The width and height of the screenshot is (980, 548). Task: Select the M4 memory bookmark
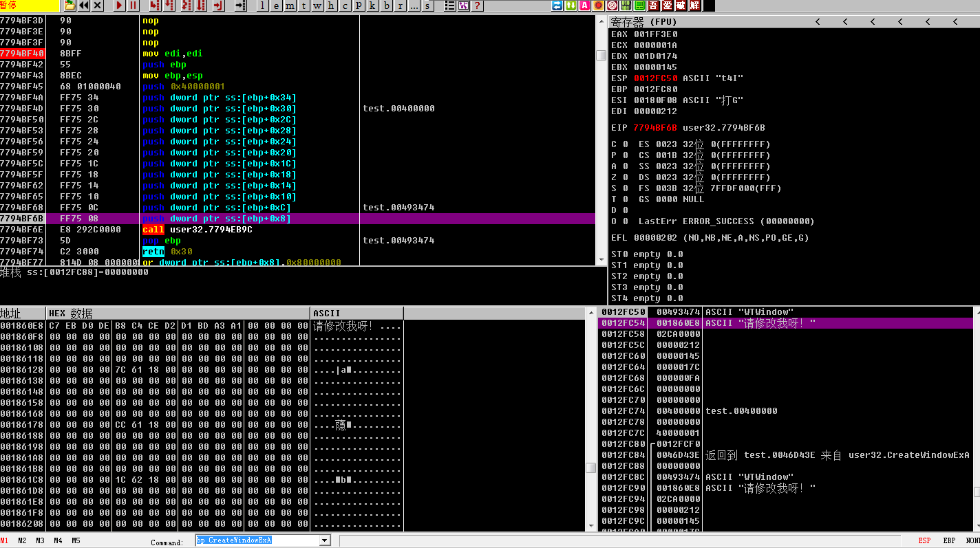(x=58, y=540)
